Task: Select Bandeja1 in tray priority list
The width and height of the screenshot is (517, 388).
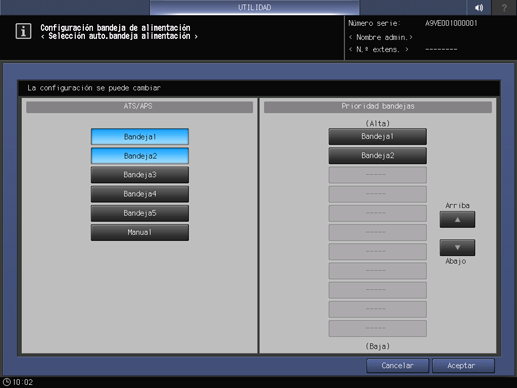Action: (378, 136)
